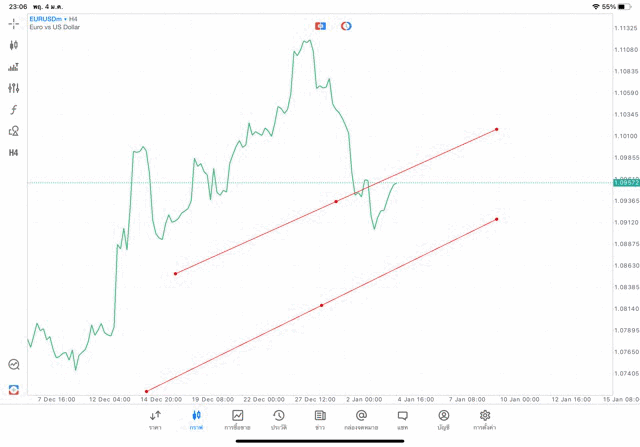640x447 pixels.
Task: Open the กล่องจดหมาย (Mailbox) tab
Action: (361, 420)
